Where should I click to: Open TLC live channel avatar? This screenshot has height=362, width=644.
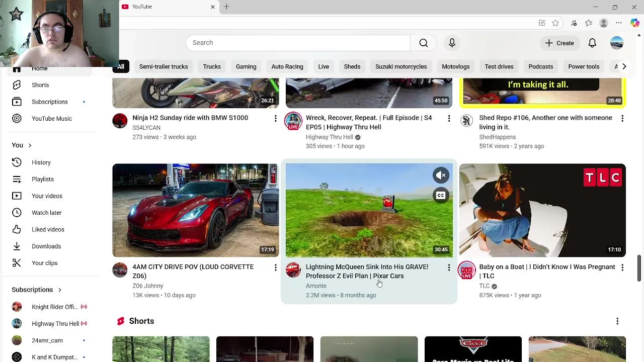[x=467, y=270]
